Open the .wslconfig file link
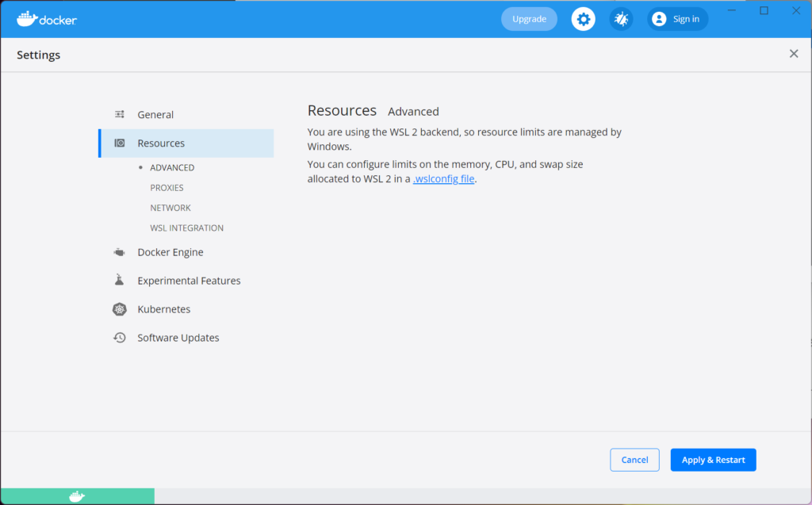 (x=443, y=178)
